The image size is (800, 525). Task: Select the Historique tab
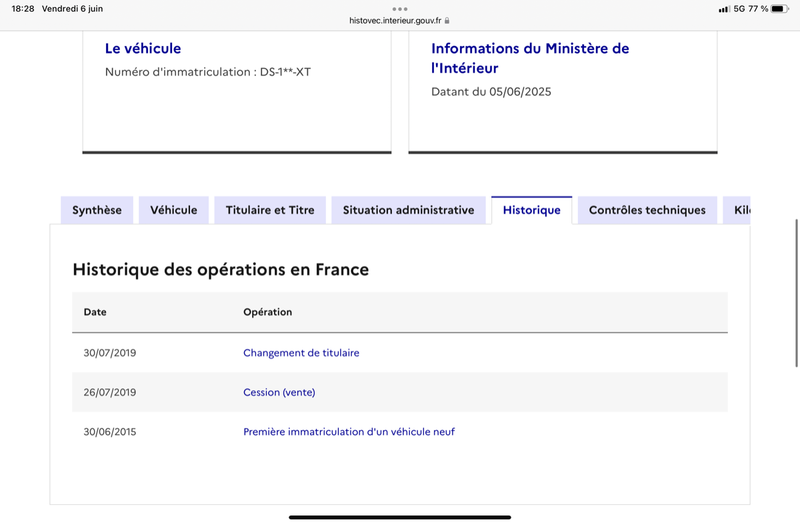coord(532,210)
